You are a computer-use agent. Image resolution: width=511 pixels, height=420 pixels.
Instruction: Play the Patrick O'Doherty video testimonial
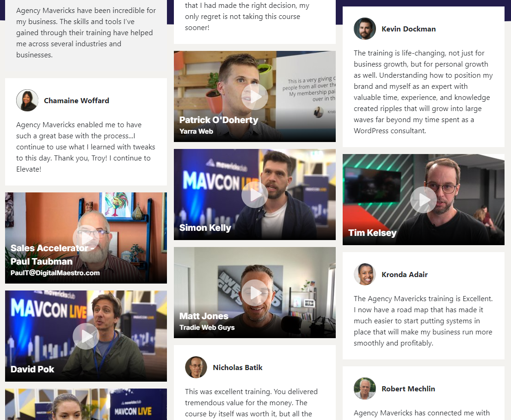click(x=254, y=97)
